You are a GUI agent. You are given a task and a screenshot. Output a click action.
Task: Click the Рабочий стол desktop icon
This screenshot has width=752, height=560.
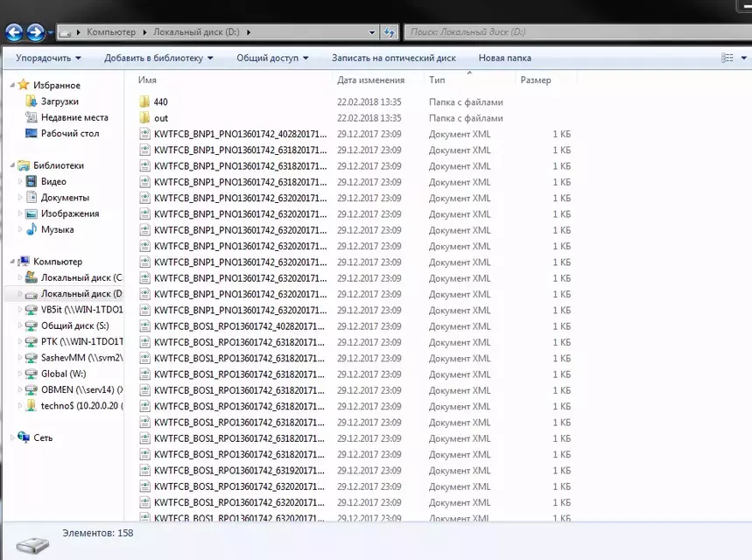(x=32, y=133)
